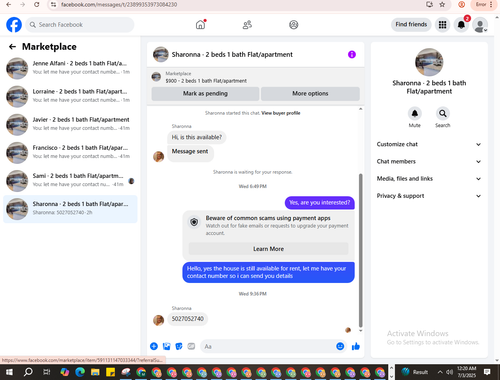The width and height of the screenshot is (500, 380).
Task: Click the plus more actions icon
Action: point(154,346)
